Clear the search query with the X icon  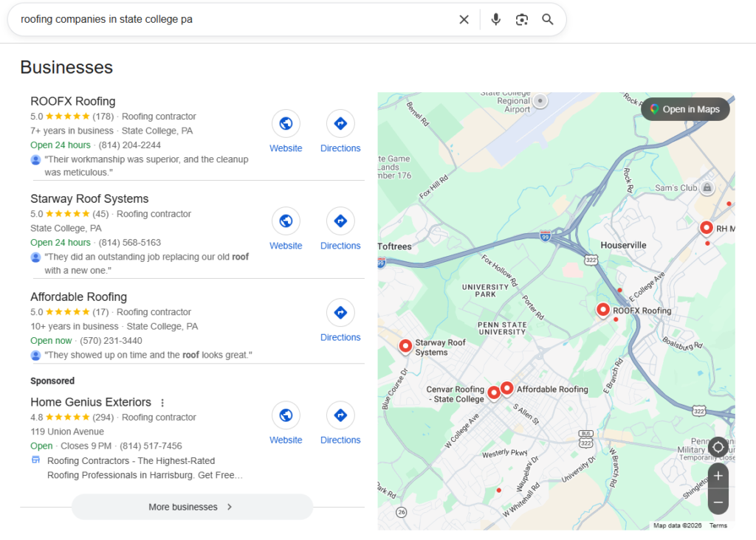point(464,19)
